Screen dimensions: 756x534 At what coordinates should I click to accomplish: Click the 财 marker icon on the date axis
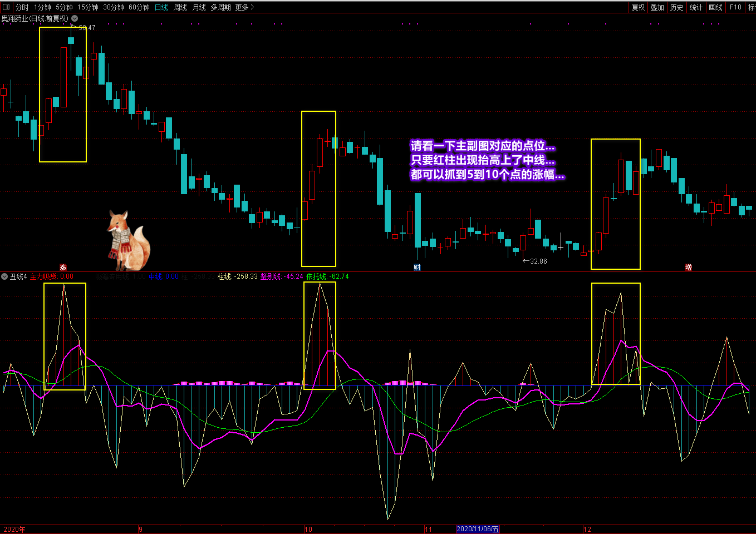417,268
